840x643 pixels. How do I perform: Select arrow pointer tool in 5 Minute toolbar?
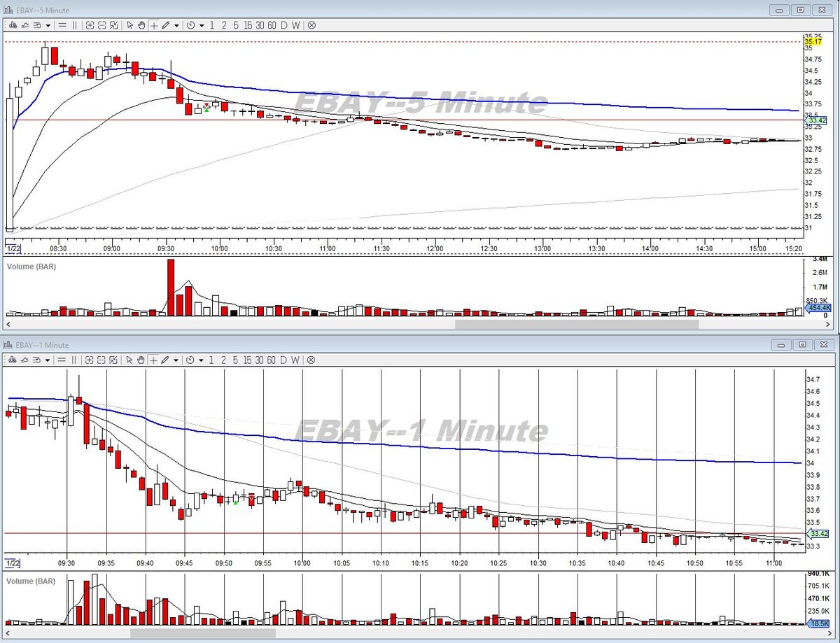129,24
